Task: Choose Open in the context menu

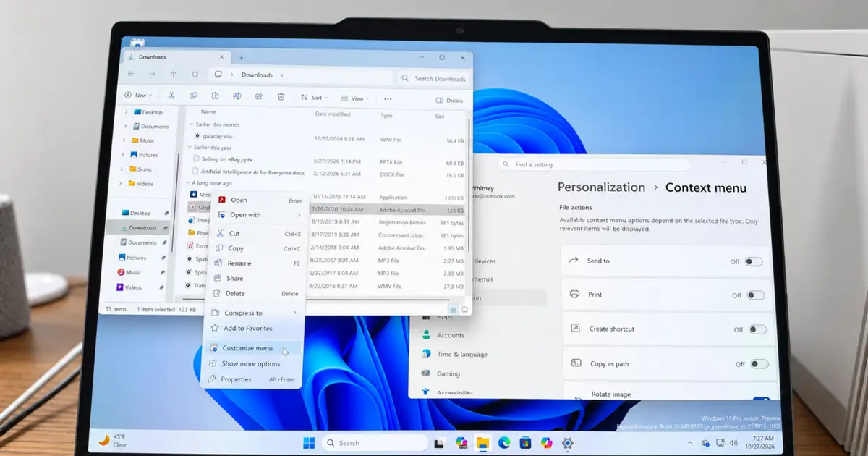Action: 260,200
